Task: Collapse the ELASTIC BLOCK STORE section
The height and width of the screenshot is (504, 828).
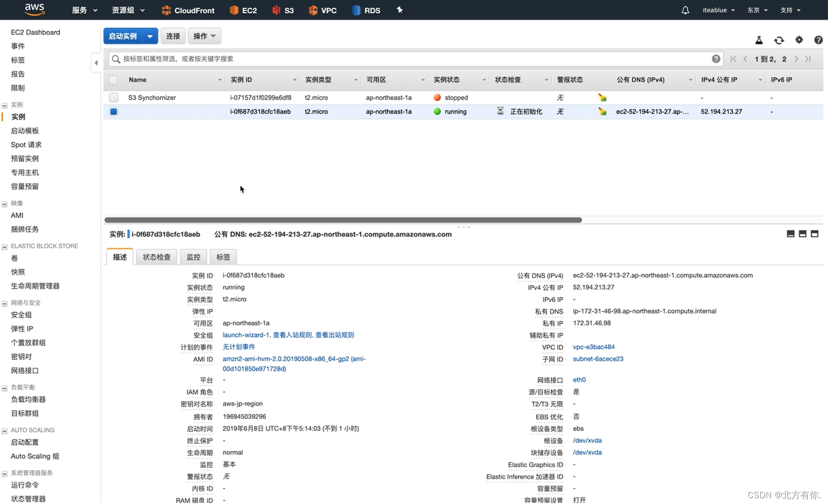Action: [x=4, y=246]
